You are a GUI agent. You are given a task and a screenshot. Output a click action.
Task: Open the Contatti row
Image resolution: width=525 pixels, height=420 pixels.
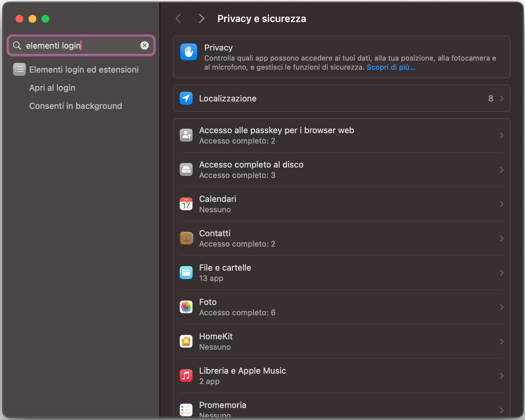pos(341,239)
